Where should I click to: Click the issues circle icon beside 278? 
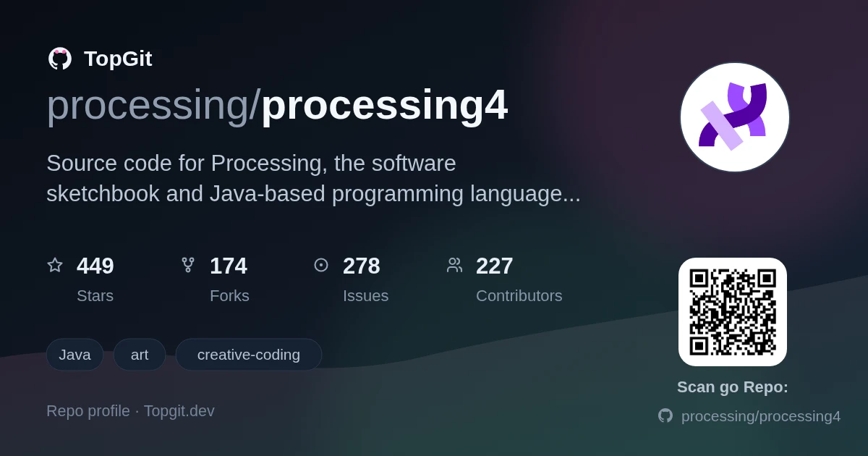pos(321,265)
